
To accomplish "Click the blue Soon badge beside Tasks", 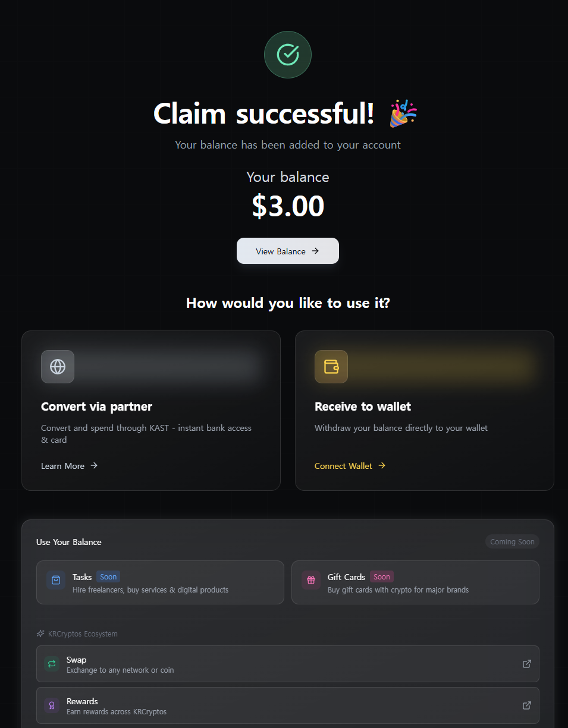I will 108,576.
